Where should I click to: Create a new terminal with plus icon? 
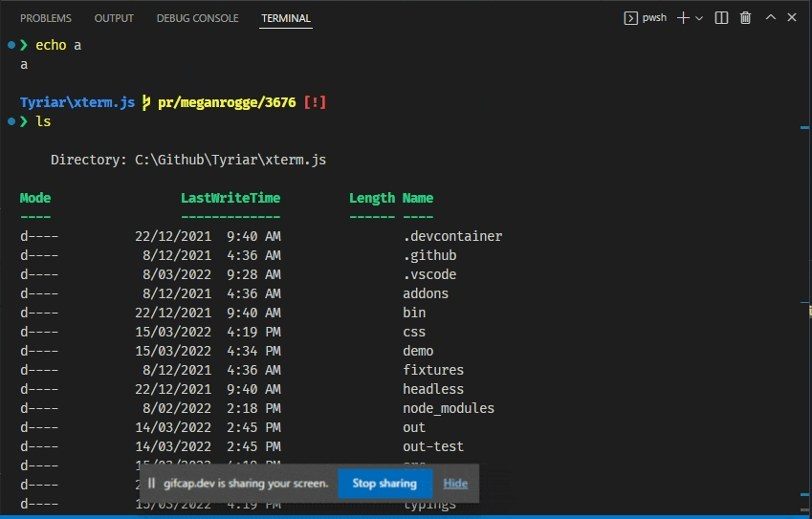(x=683, y=18)
